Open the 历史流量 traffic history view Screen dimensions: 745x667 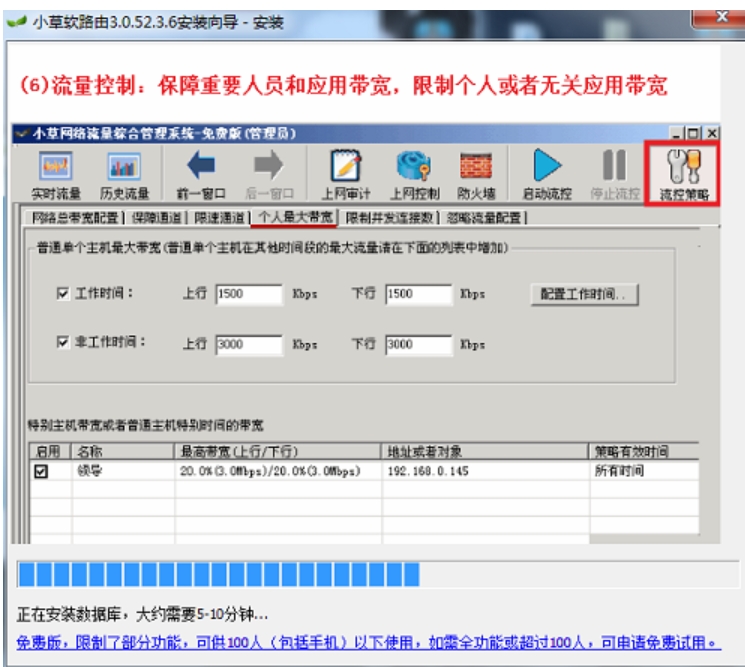pos(124,174)
